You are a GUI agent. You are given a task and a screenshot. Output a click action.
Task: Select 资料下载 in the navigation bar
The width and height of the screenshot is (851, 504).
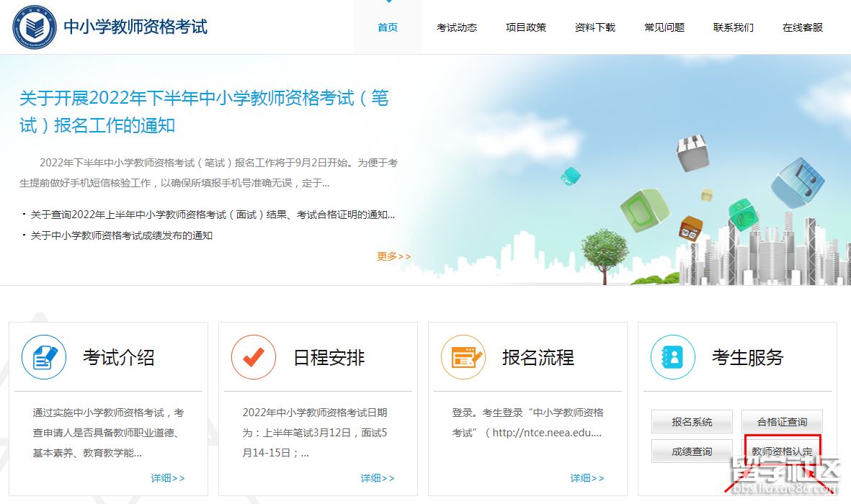pos(595,27)
